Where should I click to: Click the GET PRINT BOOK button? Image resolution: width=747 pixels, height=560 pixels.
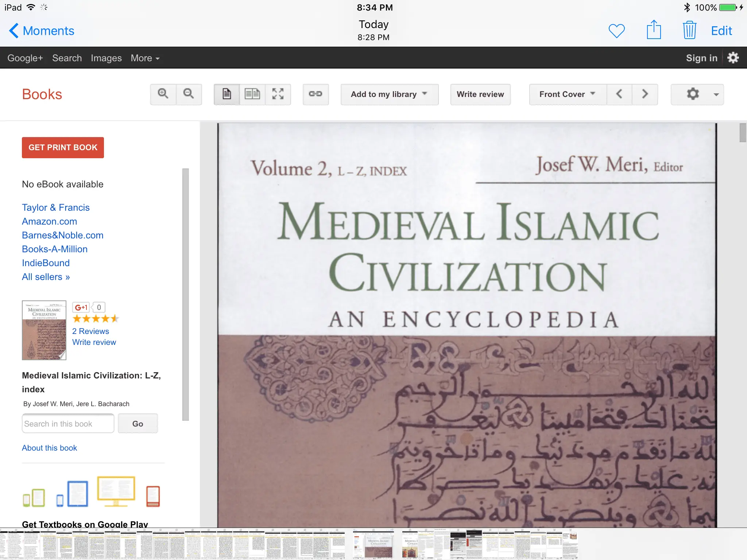point(63,147)
